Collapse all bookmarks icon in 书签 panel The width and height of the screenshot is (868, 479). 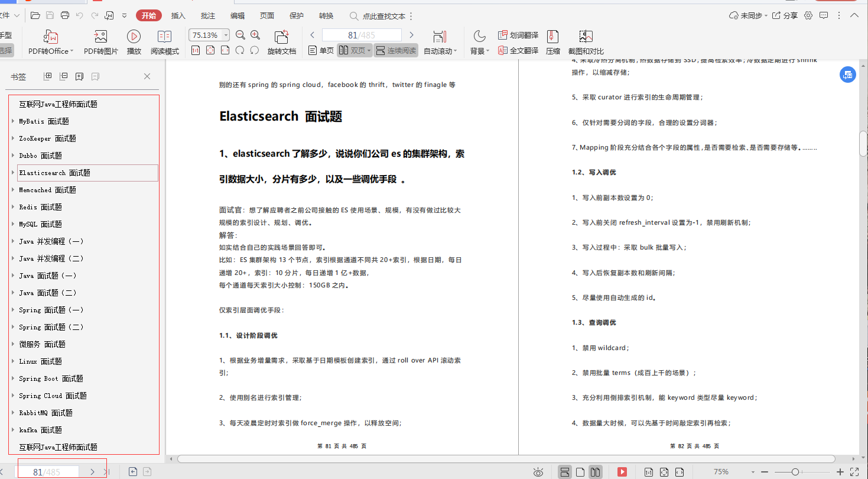pos(64,76)
